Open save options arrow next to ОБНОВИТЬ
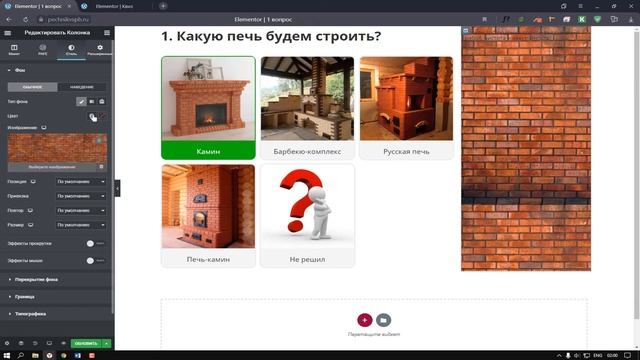Screen dimensions: 640x360 tap(106, 344)
